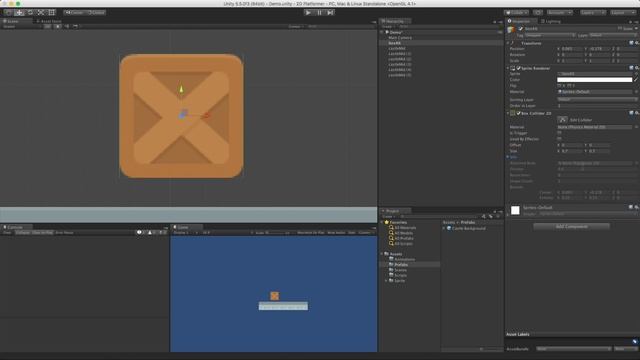Toggle 2D mode in the Scene view
640x360 pixels.
click(x=48, y=27)
